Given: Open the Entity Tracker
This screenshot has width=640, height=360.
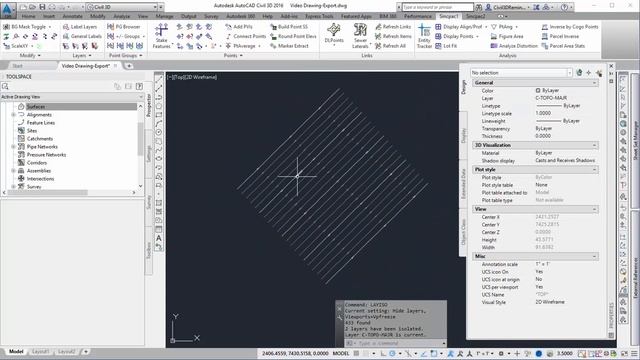Looking at the screenshot, I should [x=424, y=36].
